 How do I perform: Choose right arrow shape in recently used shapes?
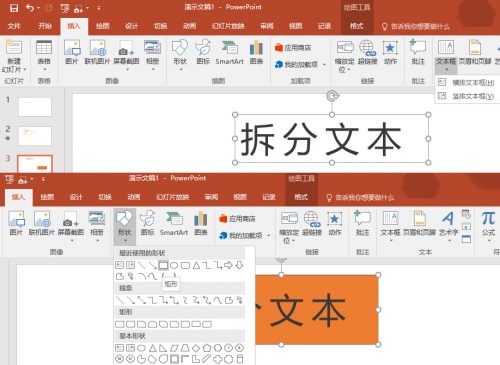228,265
